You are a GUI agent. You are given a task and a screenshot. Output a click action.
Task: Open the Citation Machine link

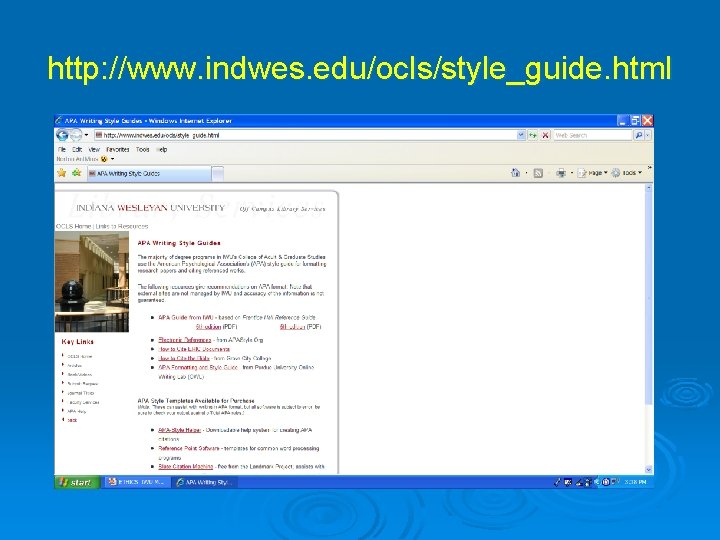[x=186, y=467]
